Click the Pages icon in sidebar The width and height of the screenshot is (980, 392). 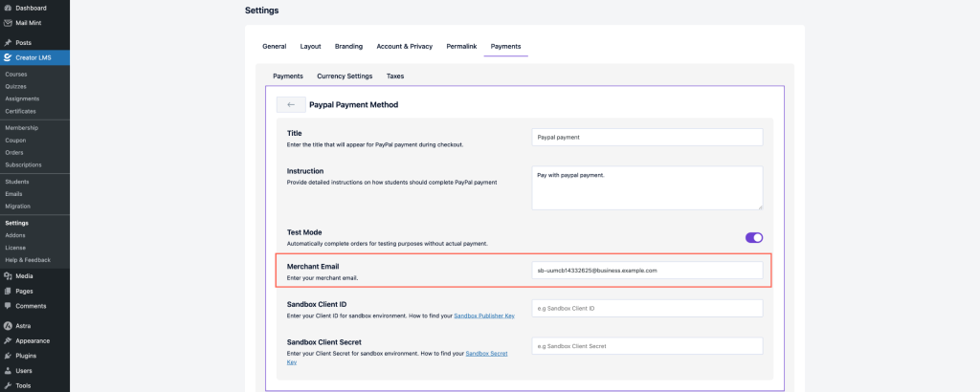(8, 291)
